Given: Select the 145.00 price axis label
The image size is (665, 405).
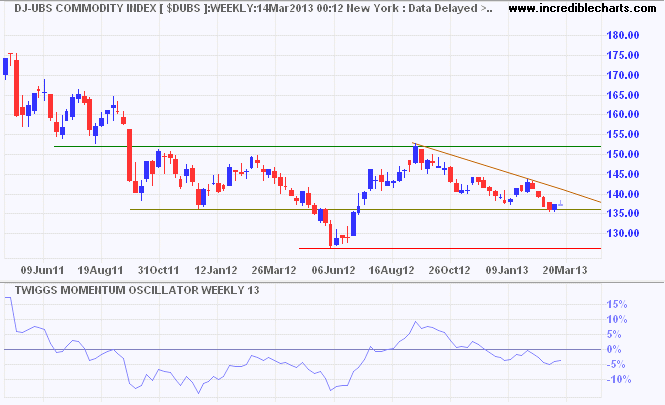Looking at the screenshot, I should pos(623,174).
